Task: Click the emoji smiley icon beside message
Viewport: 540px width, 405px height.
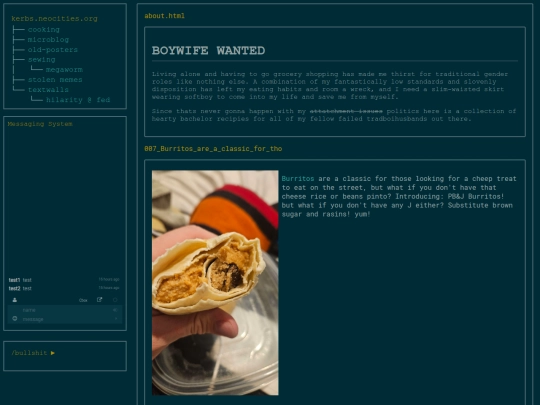Action: point(15,319)
